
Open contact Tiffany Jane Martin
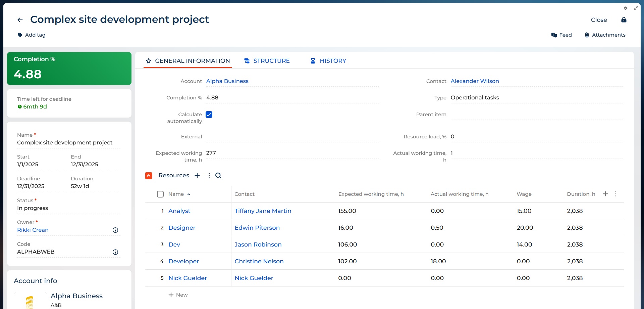coord(263,211)
